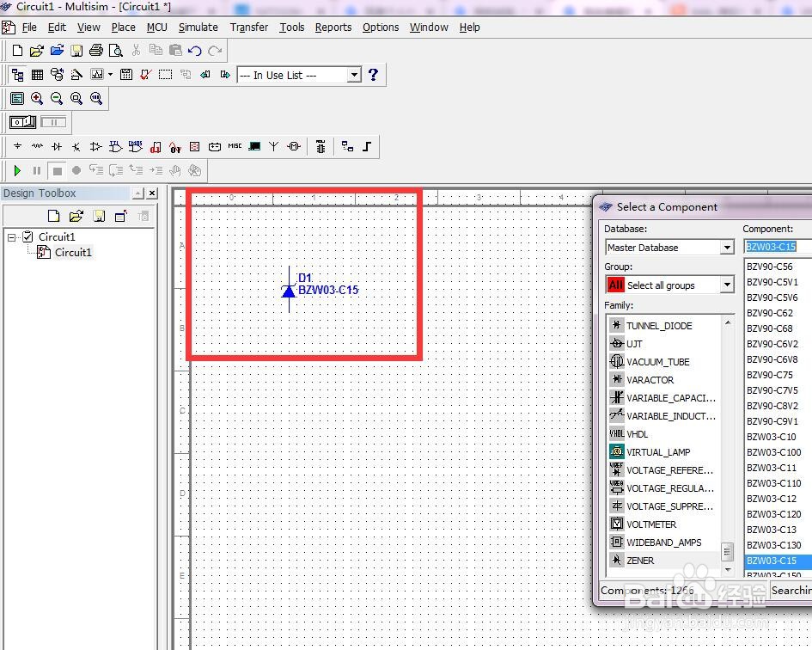Viewport: 812px width, 650px height.
Task: Zoom in on the schematic
Action: click(x=37, y=99)
